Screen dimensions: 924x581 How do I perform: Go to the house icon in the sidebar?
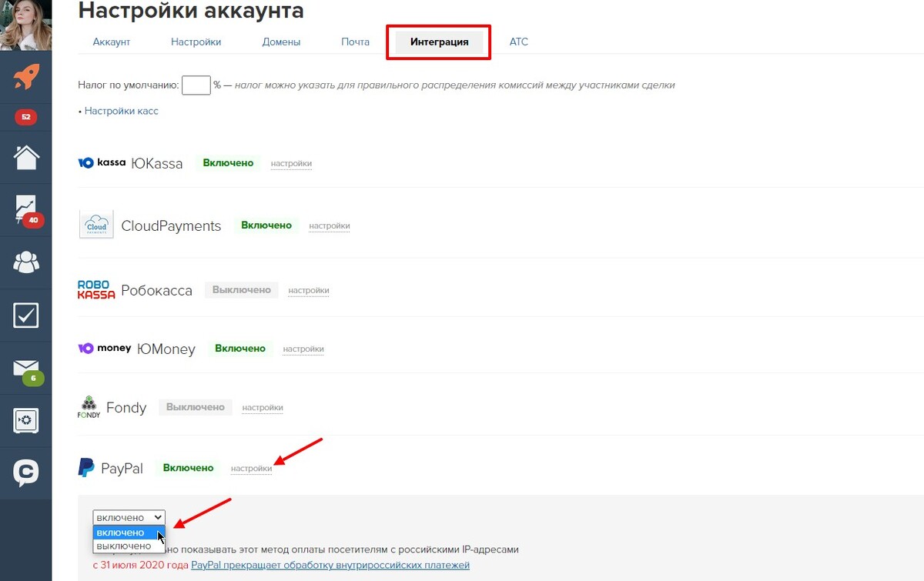coord(26,157)
